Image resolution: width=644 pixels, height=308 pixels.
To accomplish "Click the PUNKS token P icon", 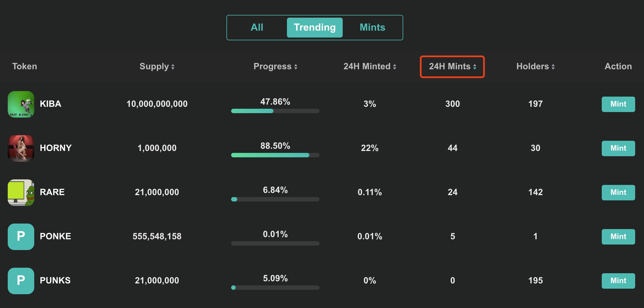I will (21, 281).
